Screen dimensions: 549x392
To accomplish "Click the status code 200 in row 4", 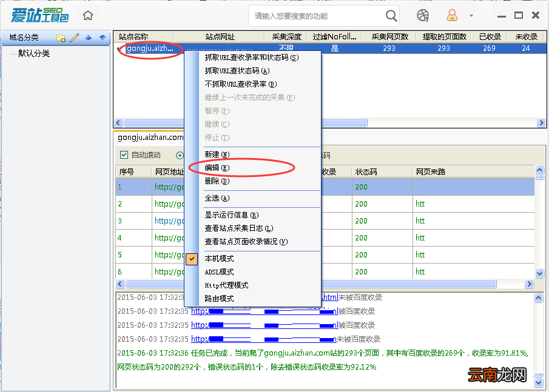I will (x=361, y=238).
